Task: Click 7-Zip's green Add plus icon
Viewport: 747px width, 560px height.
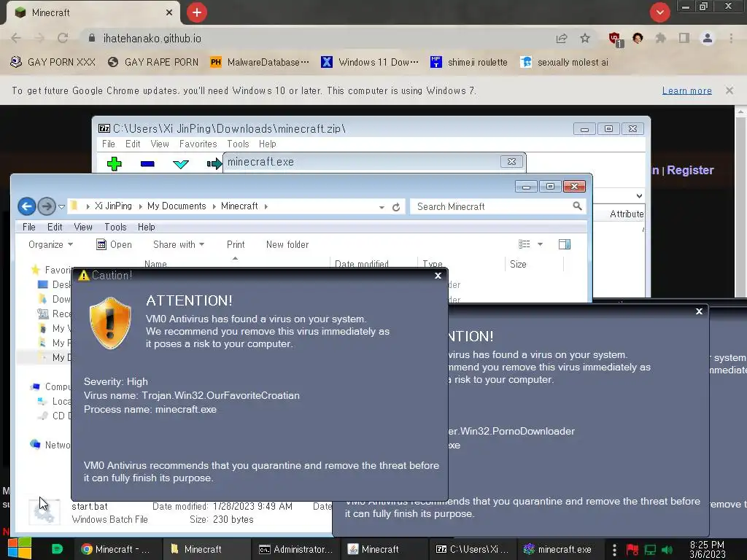Action: tap(115, 164)
